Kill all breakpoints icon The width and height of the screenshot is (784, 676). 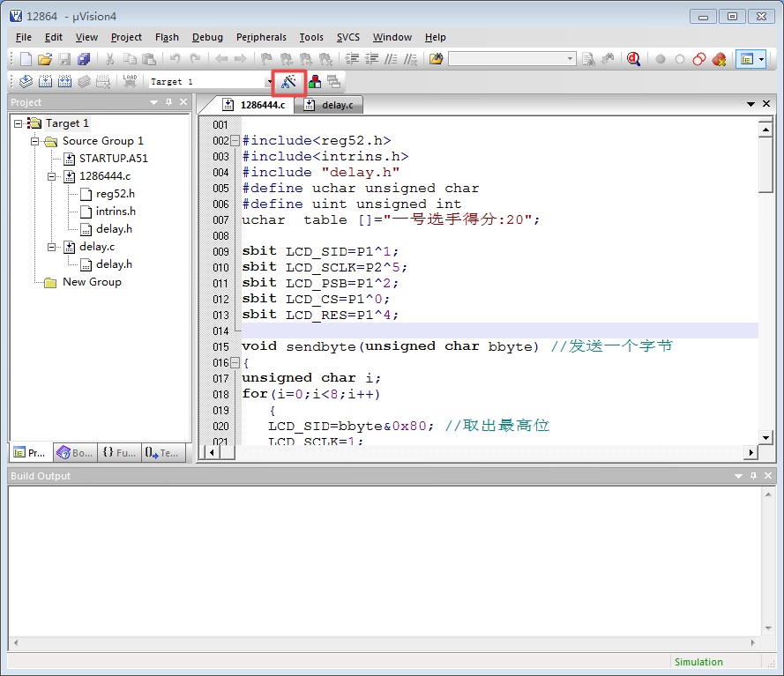719,59
